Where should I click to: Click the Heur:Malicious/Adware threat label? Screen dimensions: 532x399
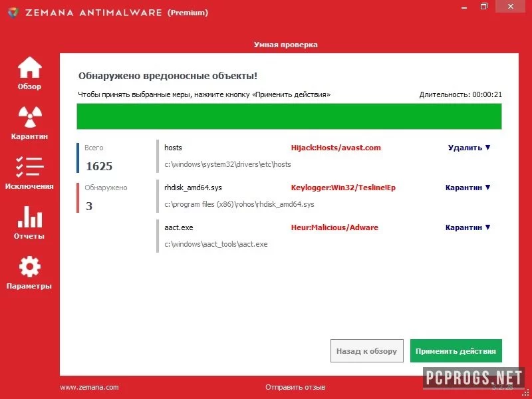click(x=334, y=227)
